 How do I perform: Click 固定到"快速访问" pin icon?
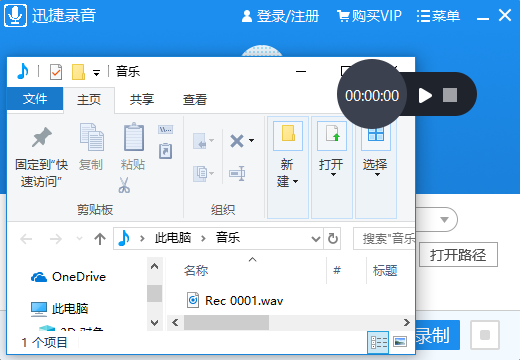click(x=41, y=137)
